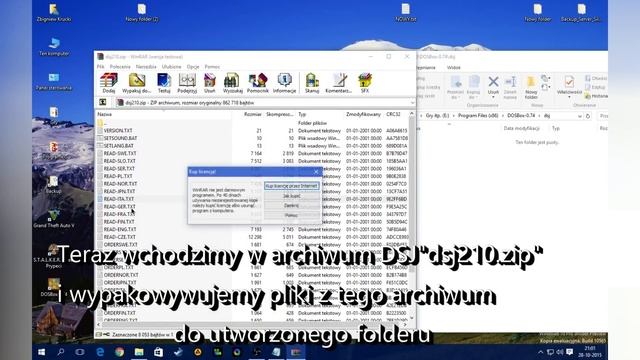Click the Podejrzyj (View) toolbar icon
The height and width of the screenshot is (360, 640).
(187, 83)
